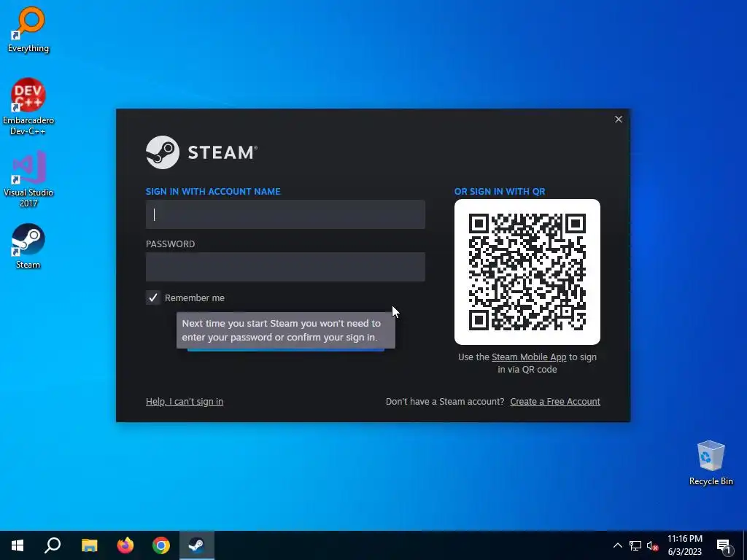747x560 pixels.
Task: Open the Windows Start menu
Action: click(18, 545)
